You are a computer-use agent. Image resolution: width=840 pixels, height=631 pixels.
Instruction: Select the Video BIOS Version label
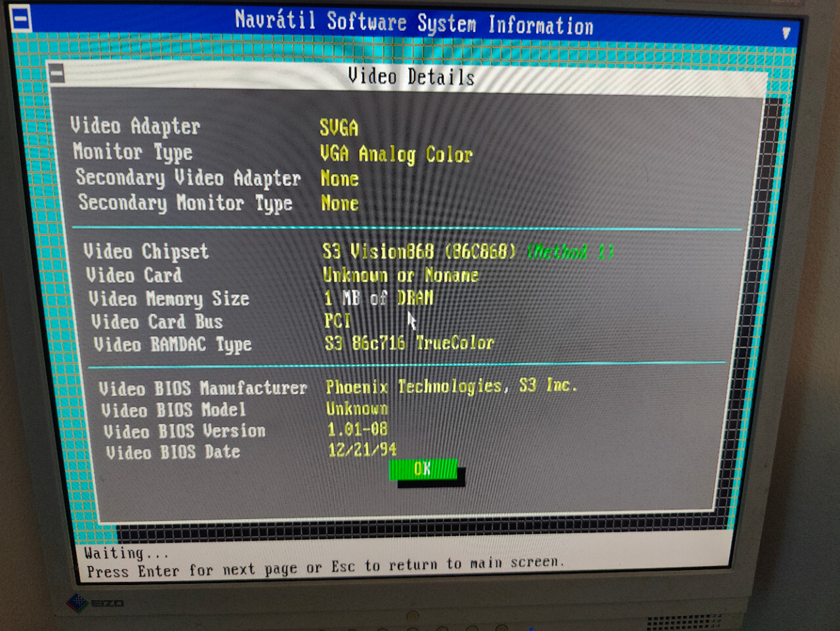pyautogui.click(x=185, y=431)
